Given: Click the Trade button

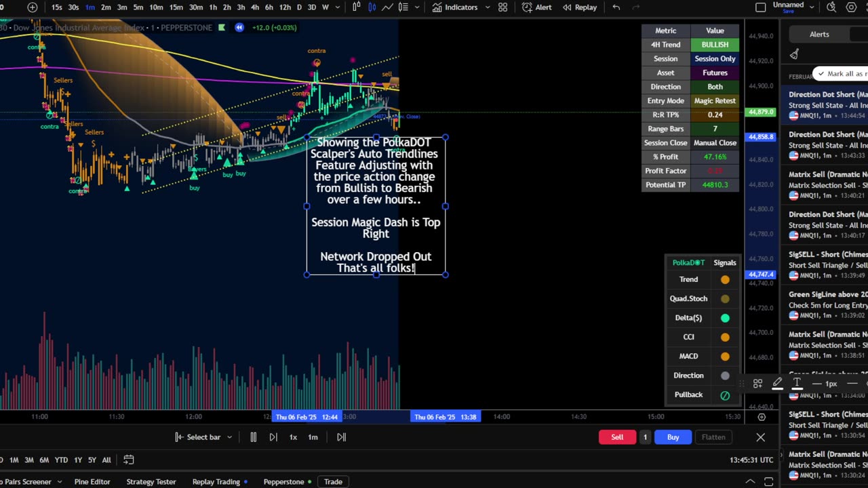Looking at the screenshot, I should tap(333, 482).
